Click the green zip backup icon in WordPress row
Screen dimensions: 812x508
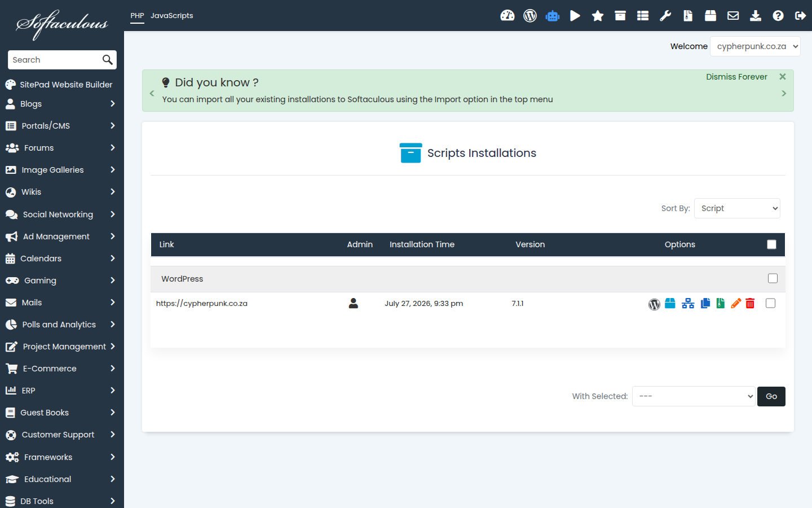(721, 304)
